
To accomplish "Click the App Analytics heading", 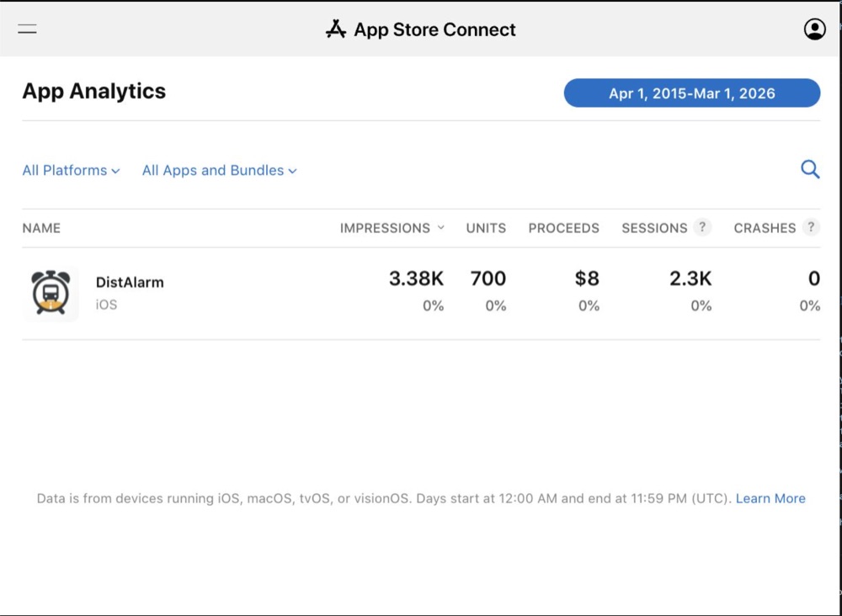I will pos(94,91).
